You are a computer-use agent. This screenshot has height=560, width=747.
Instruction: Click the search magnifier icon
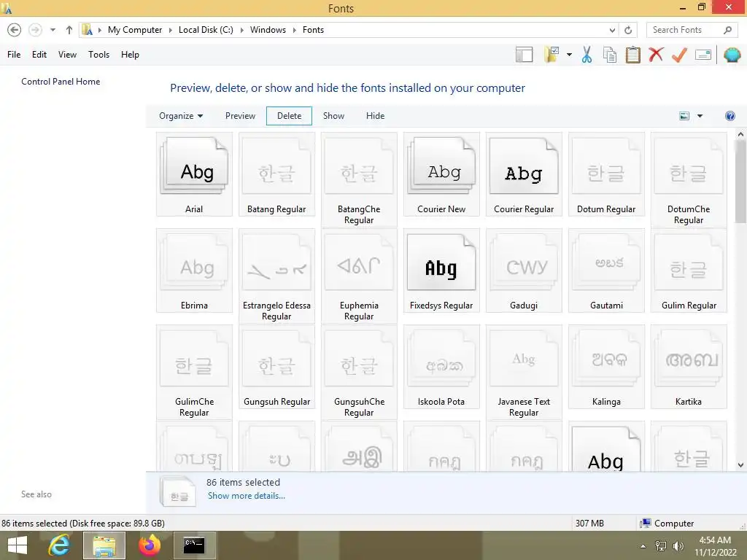pos(727,30)
